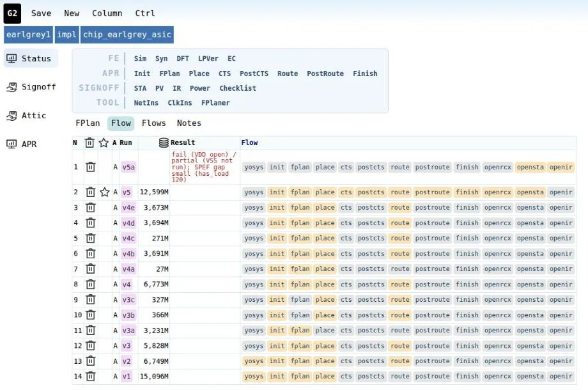Image resolution: width=588 pixels, height=390 pixels.
Task: Click the Result column header
Action: pos(183,143)
